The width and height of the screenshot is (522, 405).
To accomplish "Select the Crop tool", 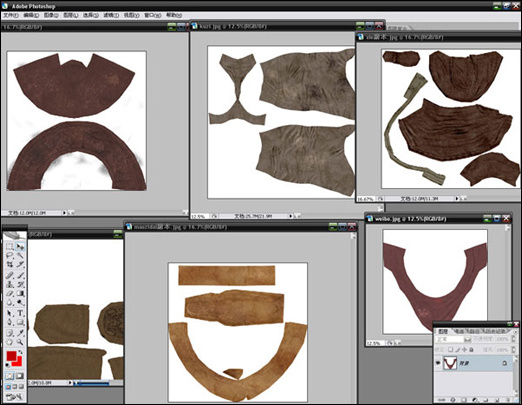I will [10, 265].
